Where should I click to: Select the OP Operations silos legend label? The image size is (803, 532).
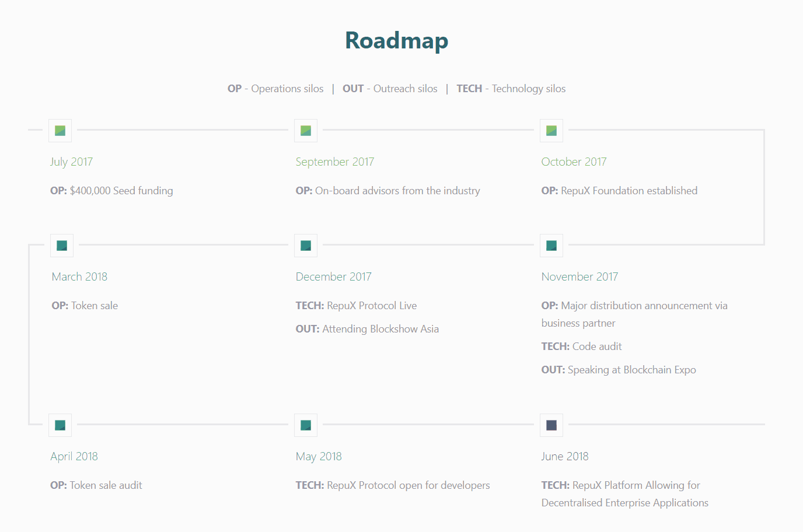[275, 89]
